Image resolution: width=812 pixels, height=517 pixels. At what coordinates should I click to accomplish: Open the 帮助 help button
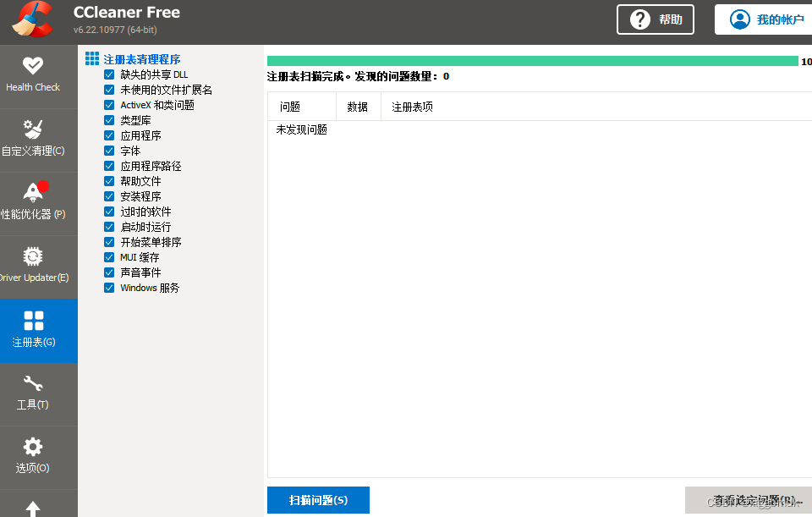655,19
